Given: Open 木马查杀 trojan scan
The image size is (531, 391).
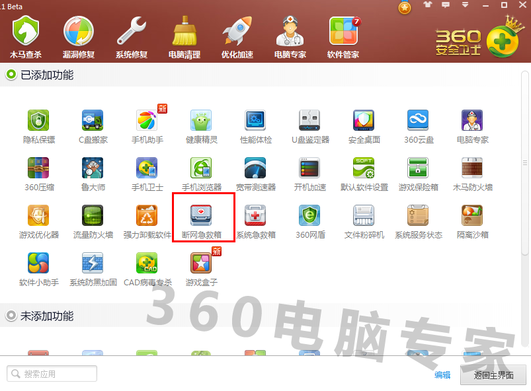Looking at the screenshot, I should tap(26, 37).
